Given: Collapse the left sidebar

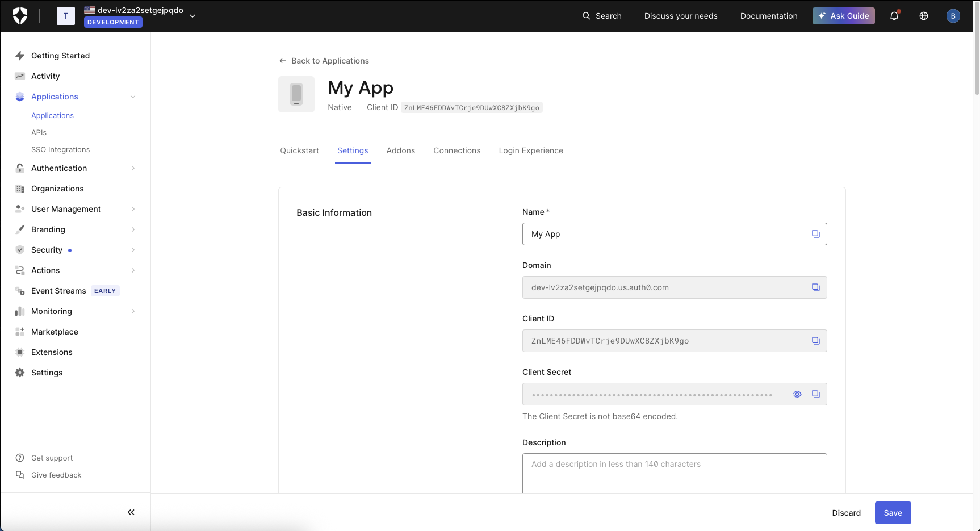Looking at the screenshot, I should 131,512.
